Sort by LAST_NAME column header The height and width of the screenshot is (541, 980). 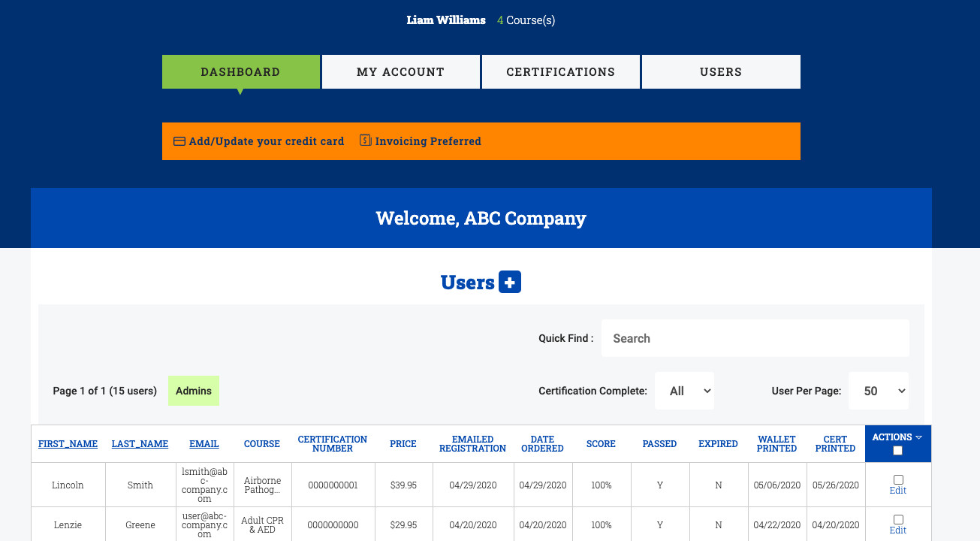coord(140,444)
